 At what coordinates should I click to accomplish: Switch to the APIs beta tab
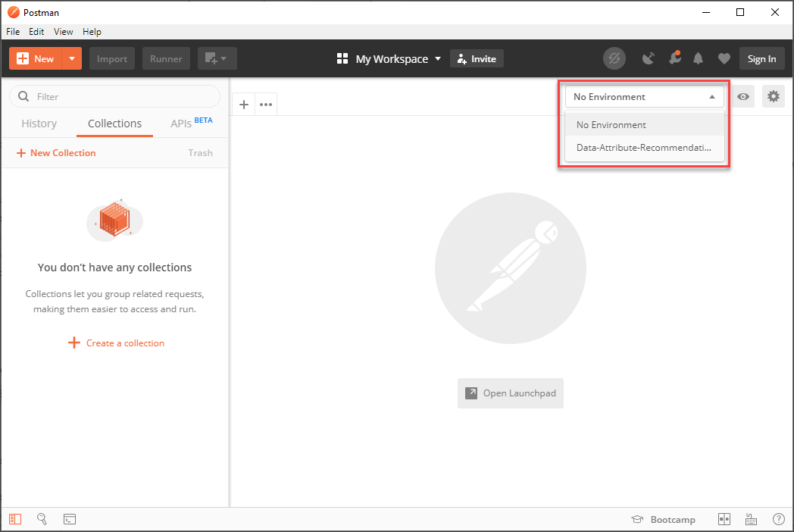[x=192, y=123]
